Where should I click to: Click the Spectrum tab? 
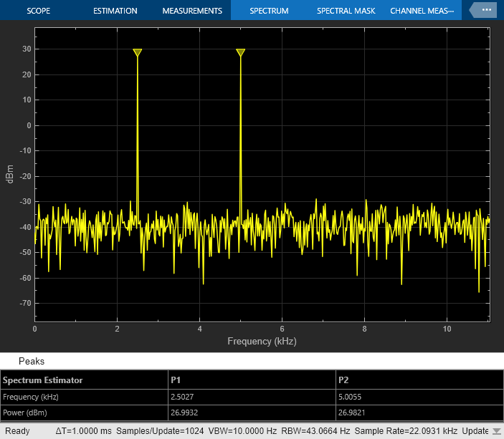coord(269,11)
